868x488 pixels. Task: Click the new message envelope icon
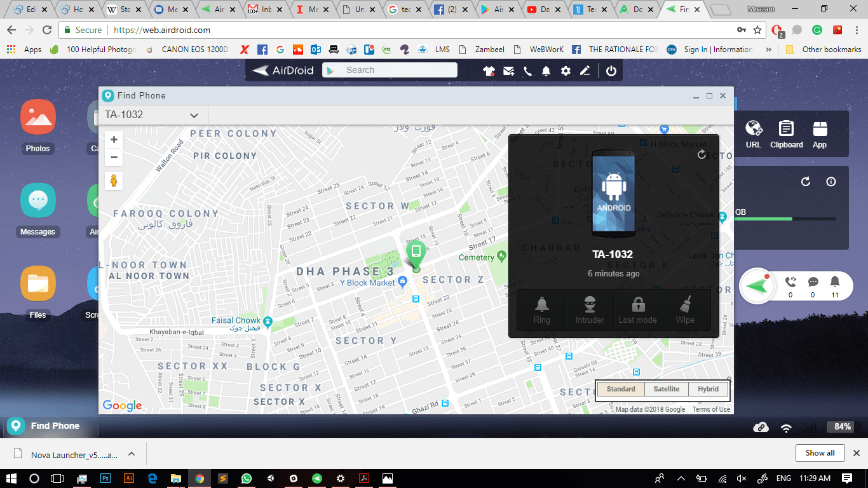pyautogui.click(x=508, y=71)
